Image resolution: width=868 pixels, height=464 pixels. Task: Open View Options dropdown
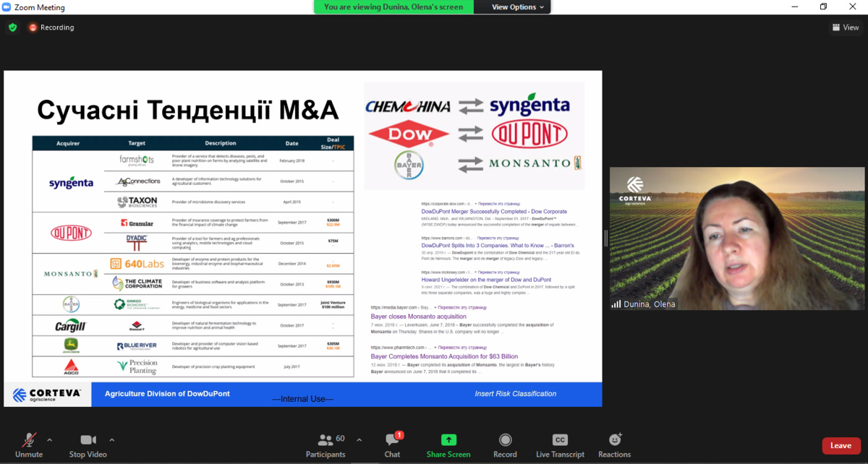(518, 7)
